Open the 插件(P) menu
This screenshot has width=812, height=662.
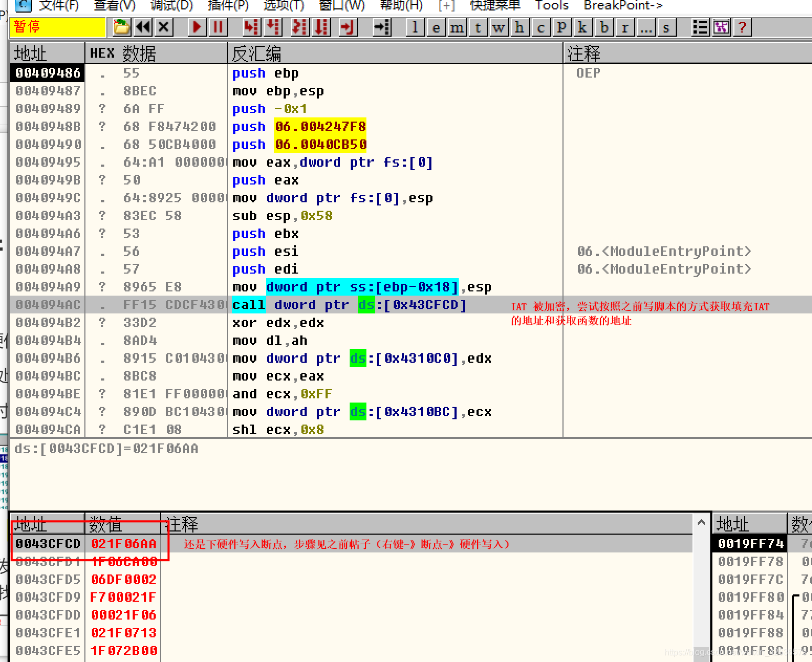point(228,5)
